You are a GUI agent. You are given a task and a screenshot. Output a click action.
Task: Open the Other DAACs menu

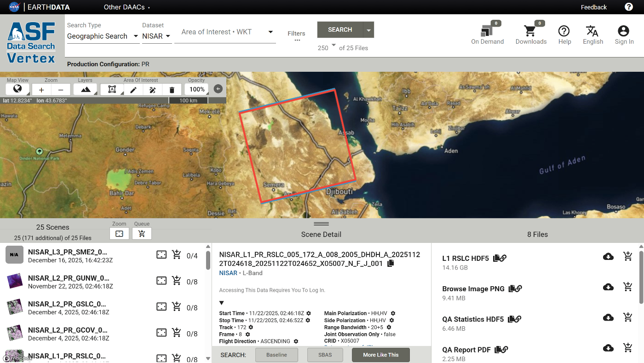pyautogui.click(x=127, y=7)
